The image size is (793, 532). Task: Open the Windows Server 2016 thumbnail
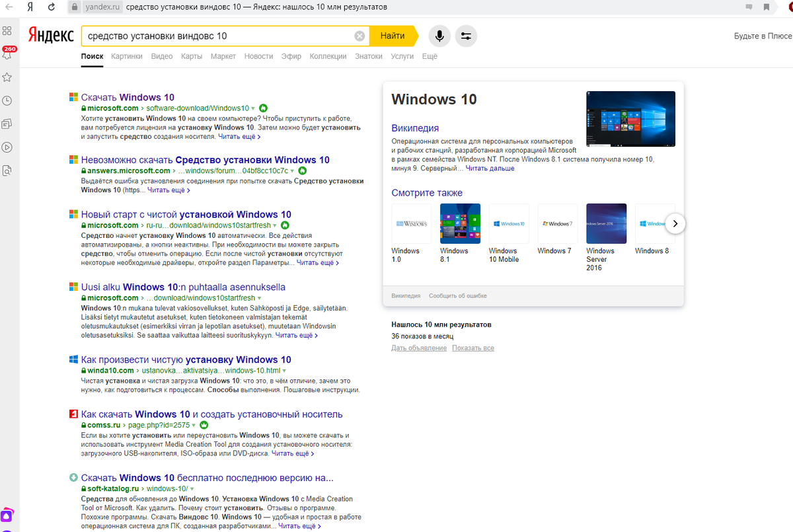point(606,224)
